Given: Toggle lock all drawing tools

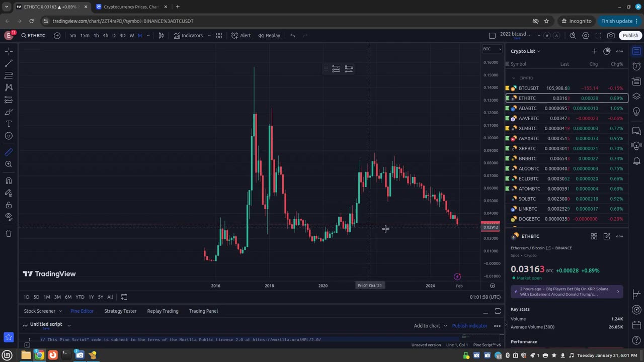Looking at the screenshot, I should pyautogui.click(x=9, y=205).
